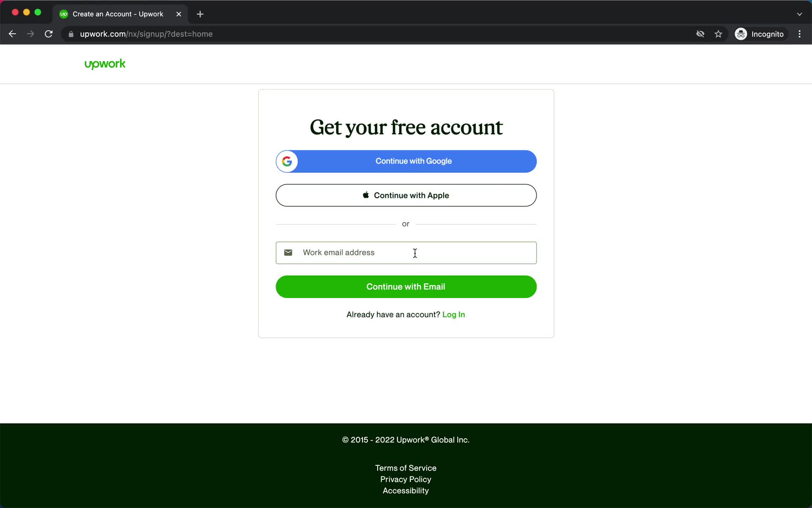Click the red close window button

(15, 12)
